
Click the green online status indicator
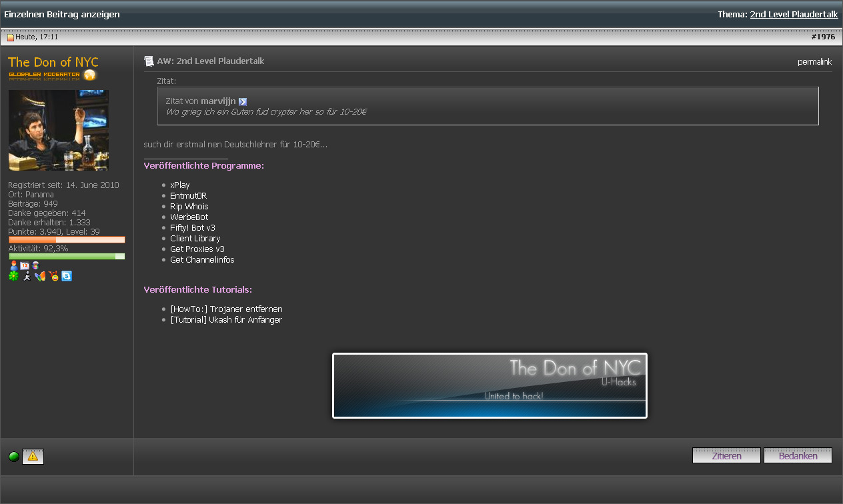point(14,457)
